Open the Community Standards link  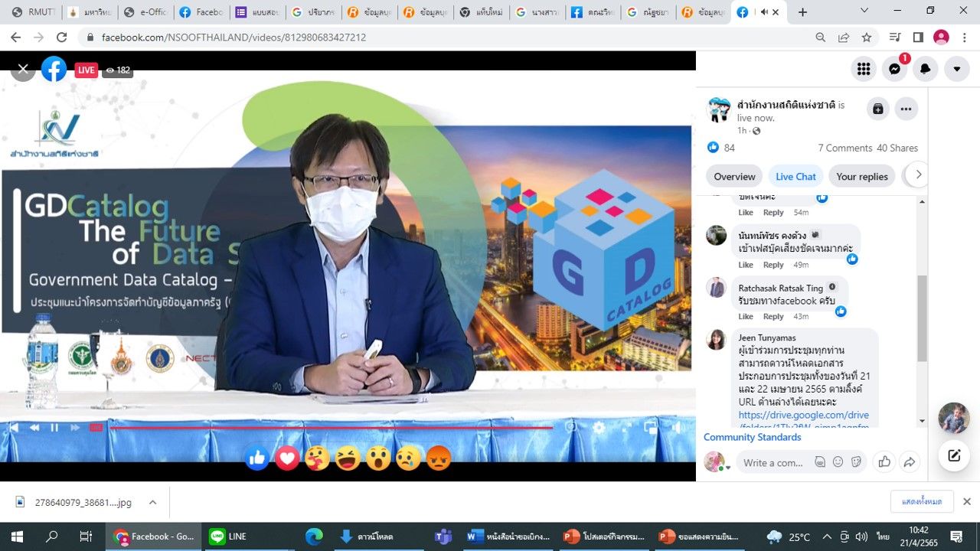[x=753, y=437]
